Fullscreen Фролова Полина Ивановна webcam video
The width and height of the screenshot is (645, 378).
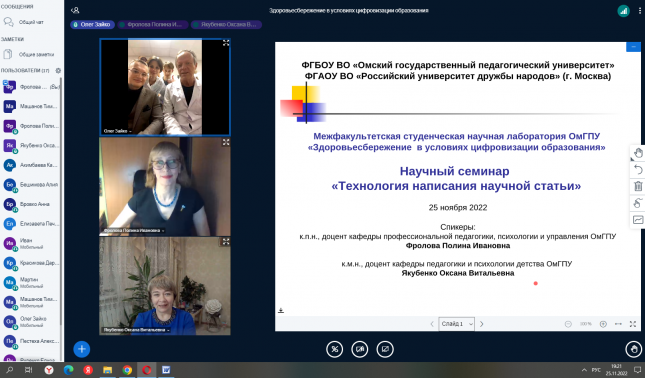226,142
